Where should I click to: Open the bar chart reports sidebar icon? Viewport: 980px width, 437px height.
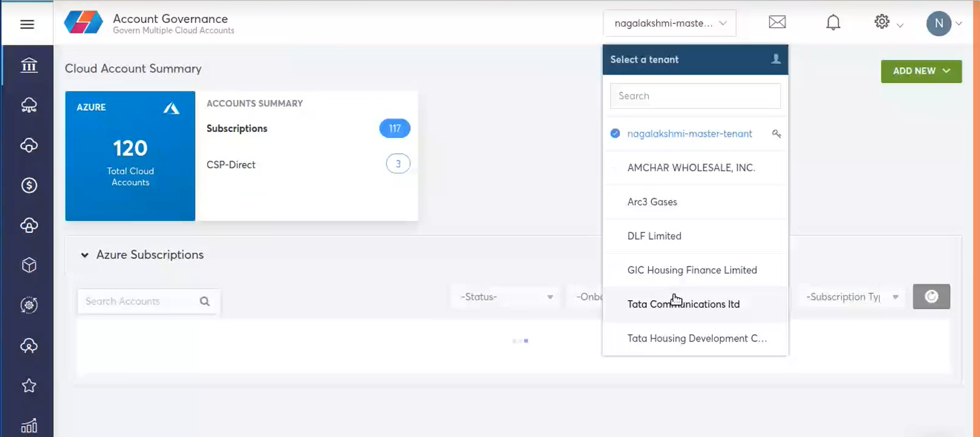click(x=28, y=425)
